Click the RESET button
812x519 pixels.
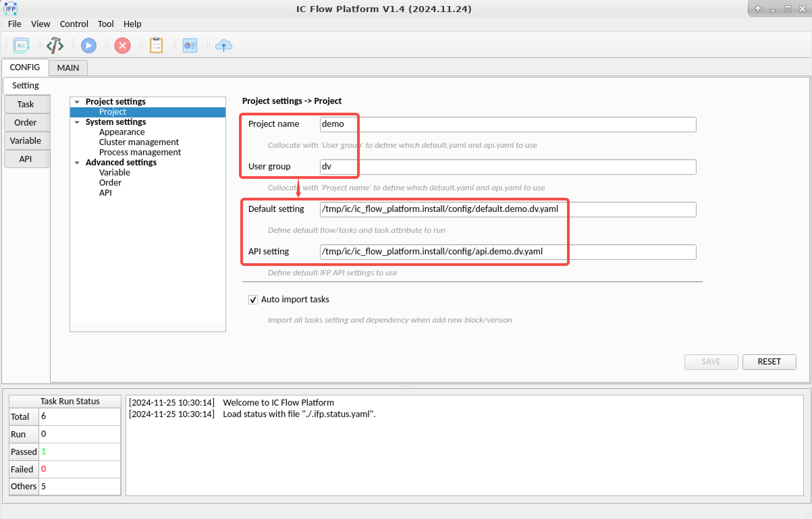[x=769, y=362]
